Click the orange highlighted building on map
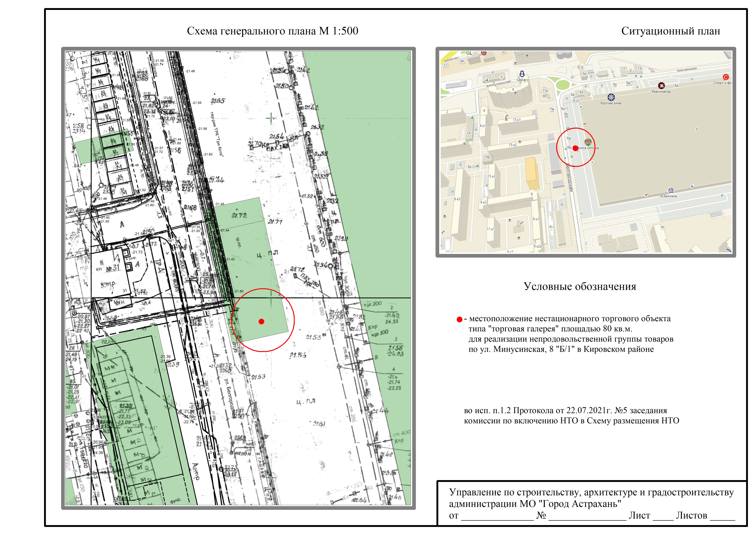Image resolution: width=756 pixels, height=535 pixels. 532,173
